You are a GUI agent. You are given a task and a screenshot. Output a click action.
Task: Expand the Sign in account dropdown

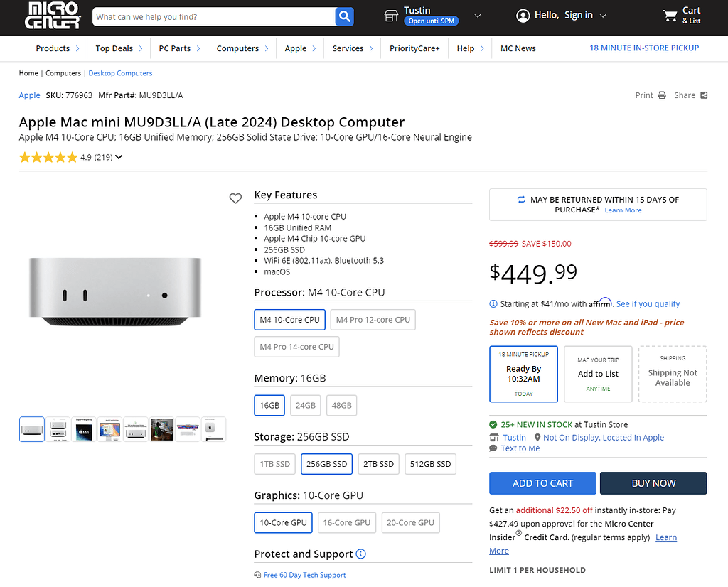[x=603, y=16]
